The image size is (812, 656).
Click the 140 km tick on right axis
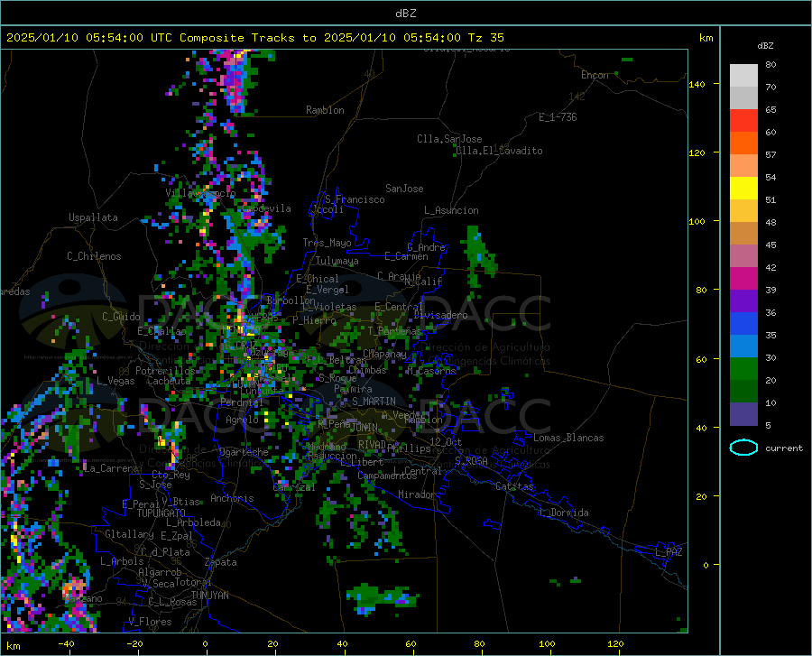pos(697,85)
